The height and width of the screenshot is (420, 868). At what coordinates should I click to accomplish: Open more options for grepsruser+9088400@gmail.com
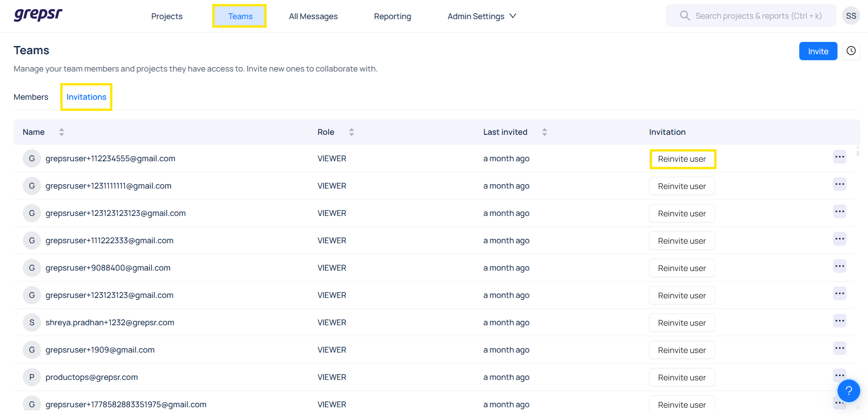839,266
